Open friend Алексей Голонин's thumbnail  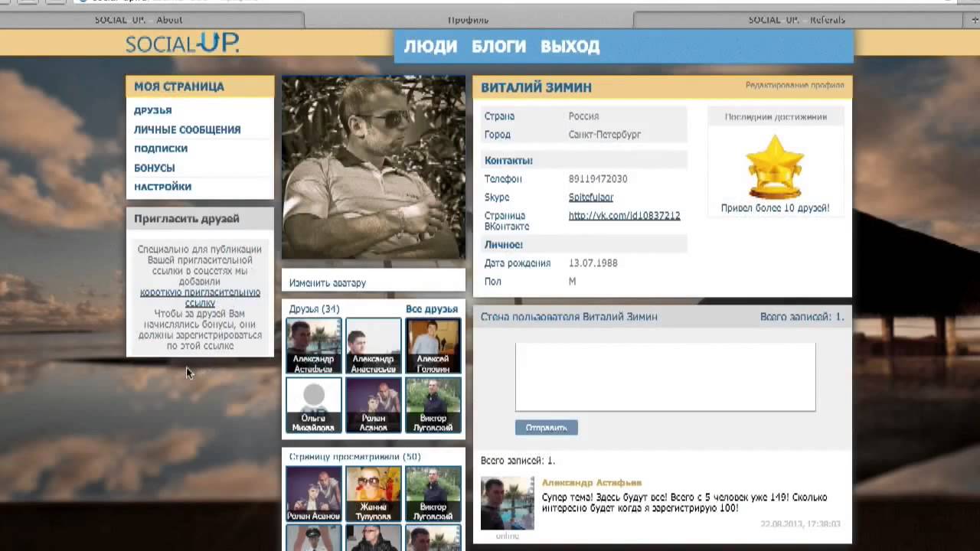point(433,346)
